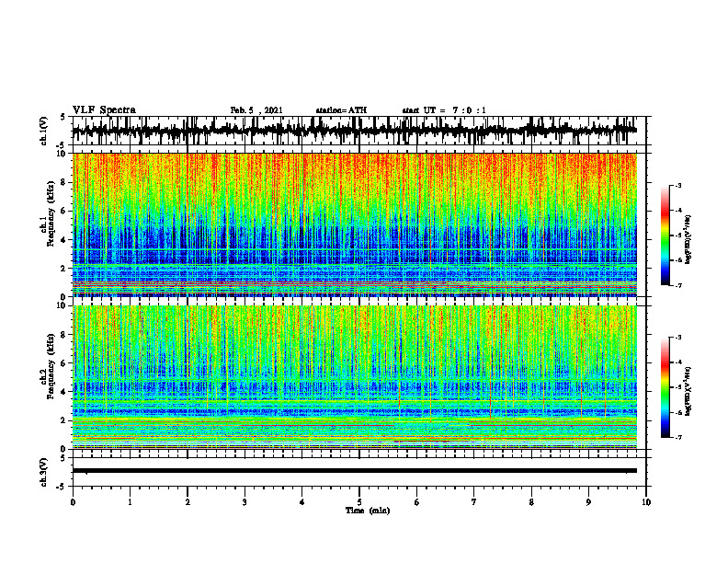Click the ch.1 spectrogram panel
728x563 pixels.
(354, 224)
